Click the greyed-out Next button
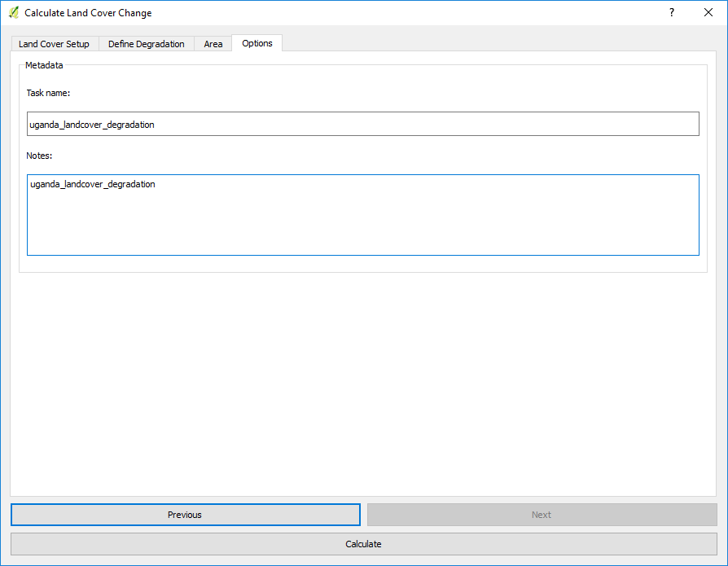728x566 pixels. point(542,515)
